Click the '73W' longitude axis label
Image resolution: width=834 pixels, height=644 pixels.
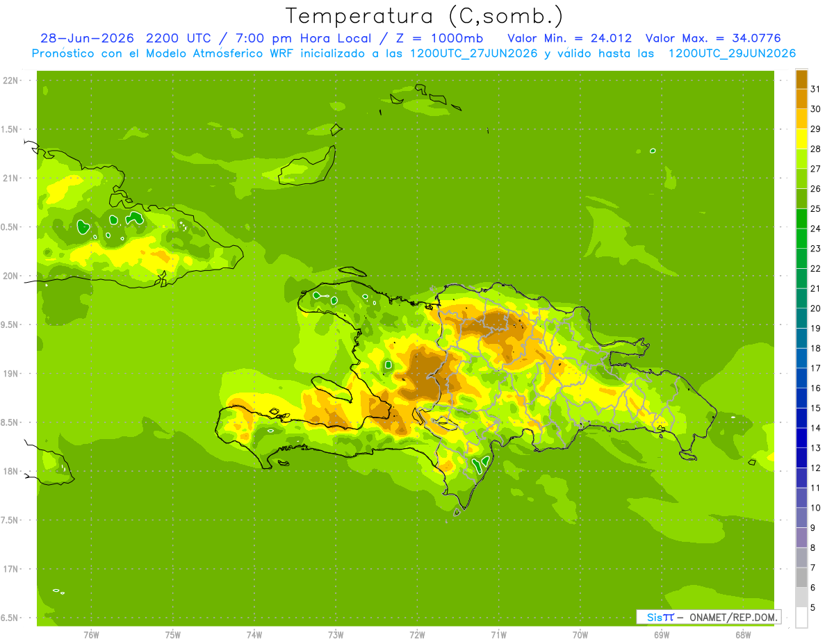click(x=336, y=635)
